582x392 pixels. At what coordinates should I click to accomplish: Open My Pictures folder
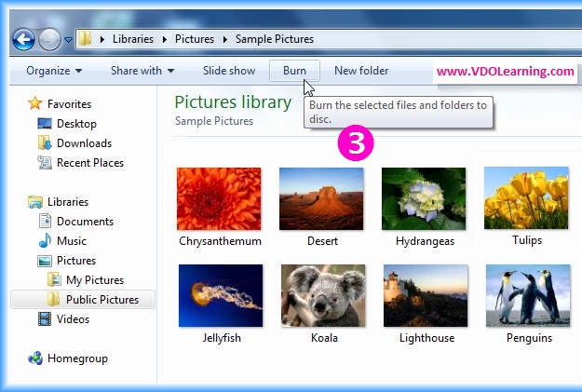(x=95, y=280)
